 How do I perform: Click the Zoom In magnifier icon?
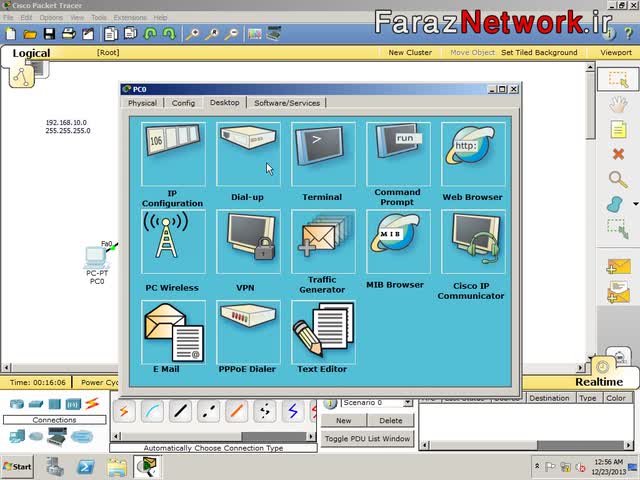click(192, 34)
